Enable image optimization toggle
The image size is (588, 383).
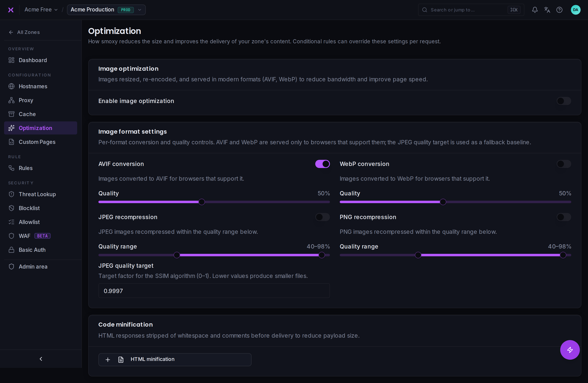(563, 101)
